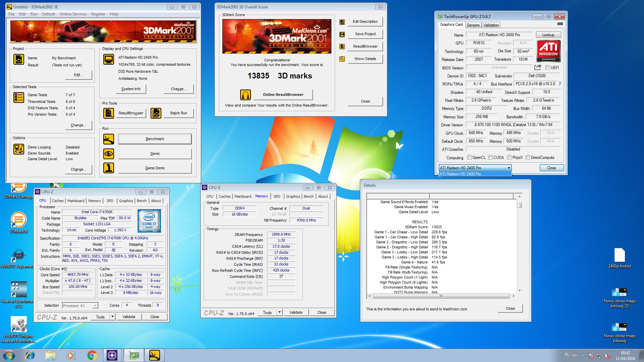Click the Bus Interface question mark in GPU-Z
The image size is (644, 362).
tap(560, 84)
